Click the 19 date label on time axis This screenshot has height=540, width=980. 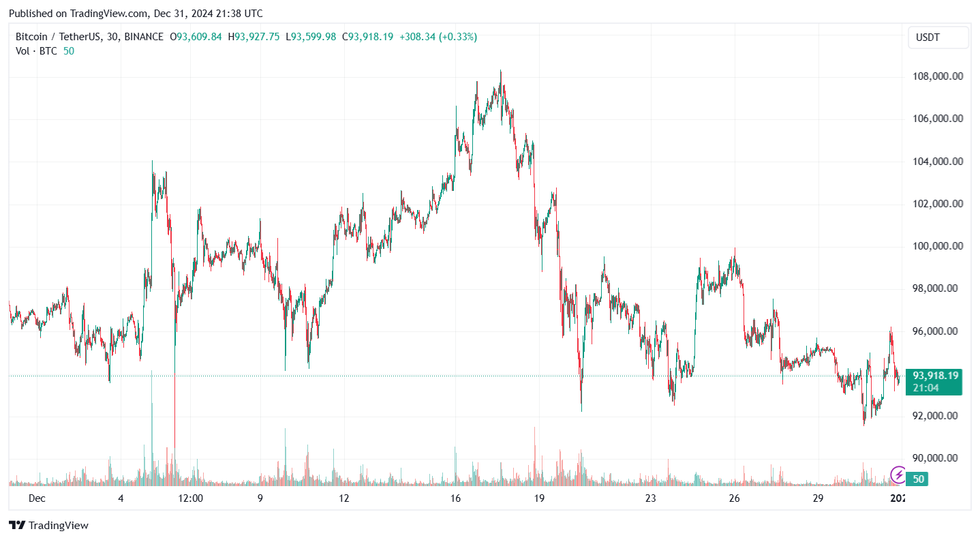(x=540, y=498)
